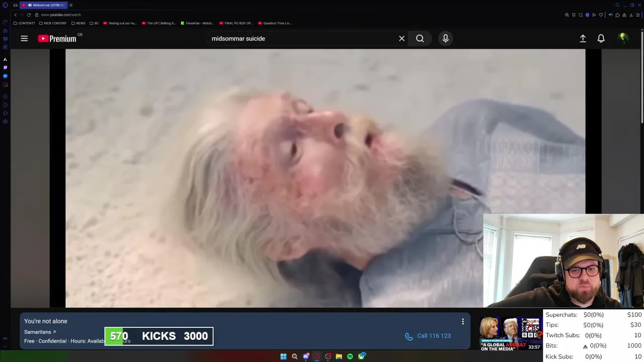Open the KICK CONTENT bookmarks folder
644x362 pixels.
[x=53, y=23]
